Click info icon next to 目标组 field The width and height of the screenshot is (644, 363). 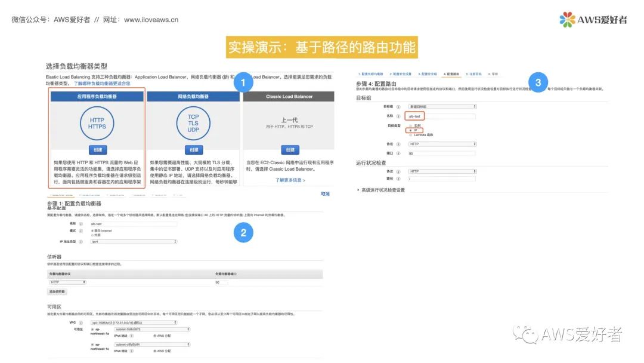pos(398,106)
